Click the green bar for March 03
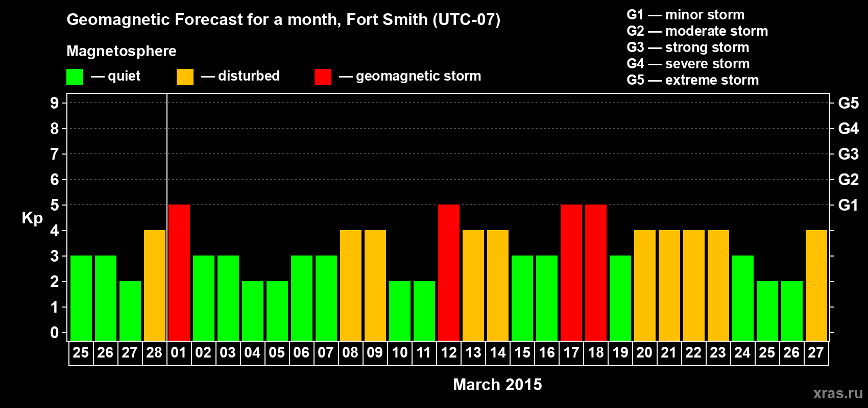 pos(228,298)
